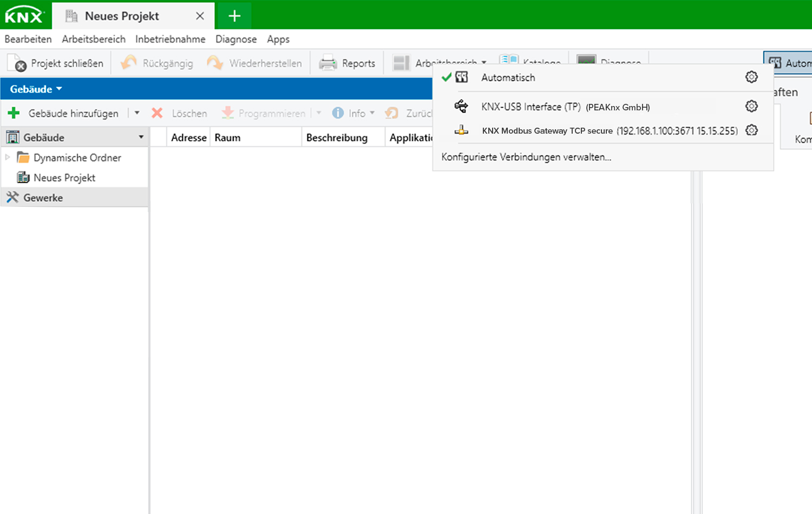Screen dimensions: 812x514
Task: Open settings gear for KNX-USB Interface
Action: click(751, 106)
